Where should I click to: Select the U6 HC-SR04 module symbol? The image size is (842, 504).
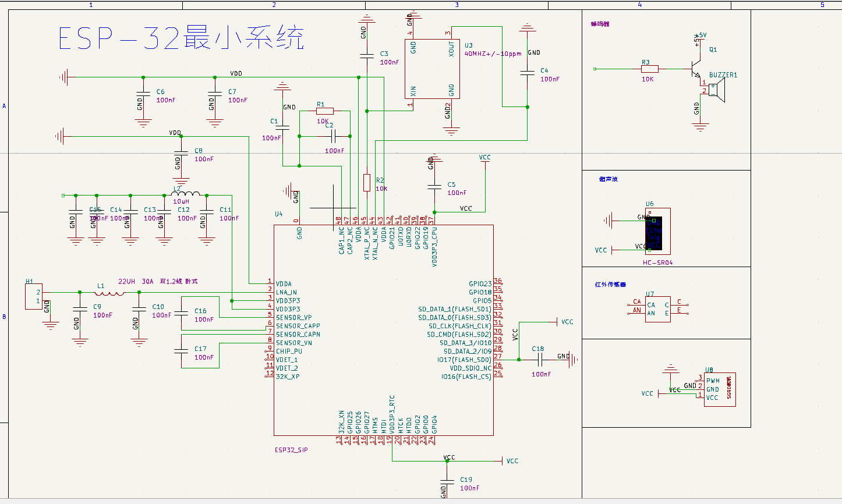(x=657, y=232)
